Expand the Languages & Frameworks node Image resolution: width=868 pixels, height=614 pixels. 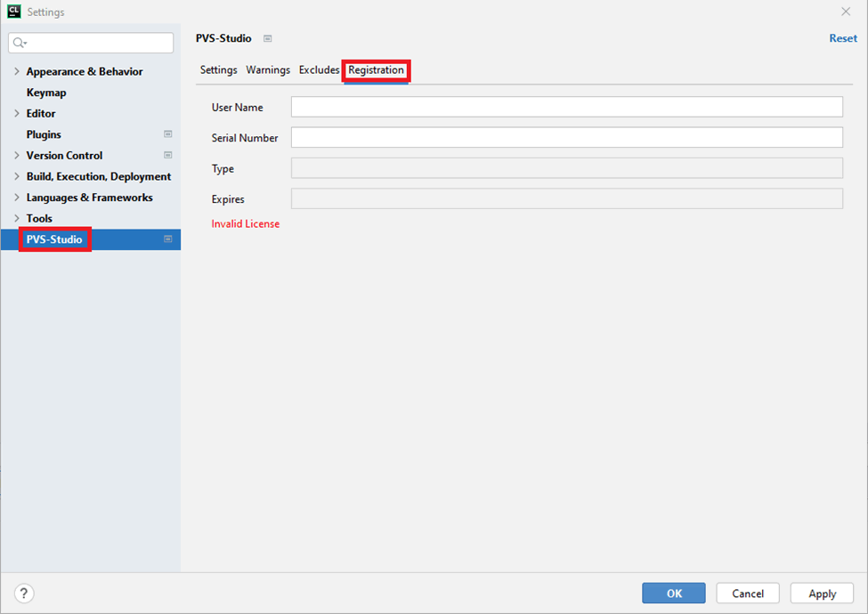click(x=17, y=198)
